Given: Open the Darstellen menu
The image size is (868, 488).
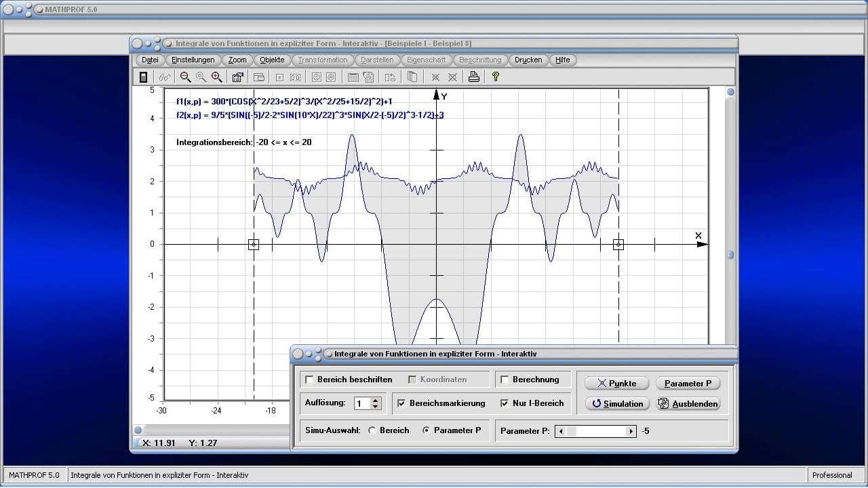Looking at the screenshot, I should 377,60.
